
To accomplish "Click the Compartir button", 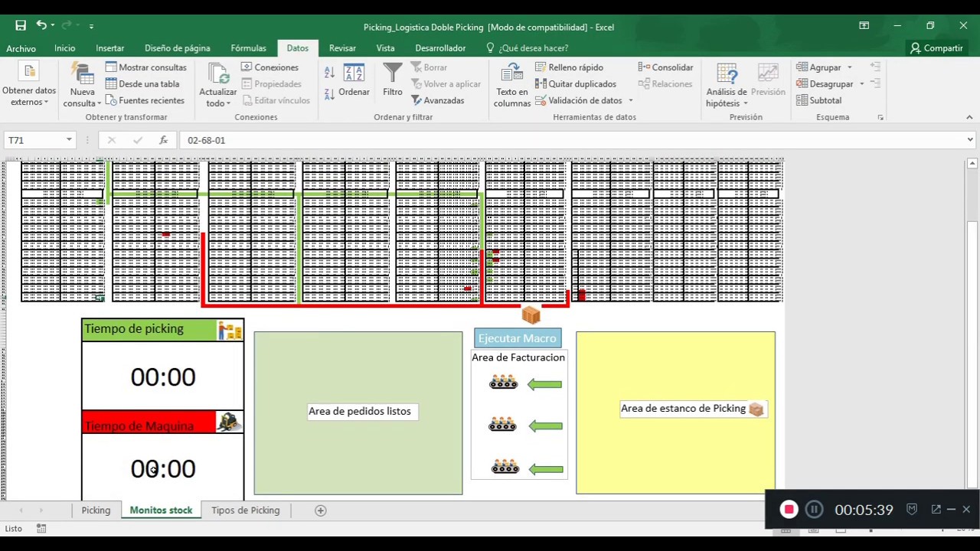I will coord(936,48).
